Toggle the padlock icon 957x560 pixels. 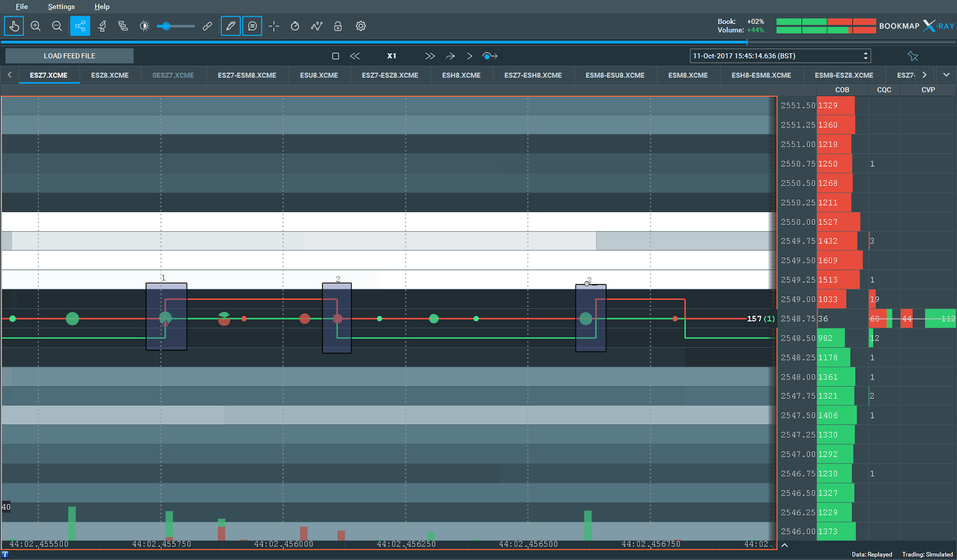(x=338, y=26)
